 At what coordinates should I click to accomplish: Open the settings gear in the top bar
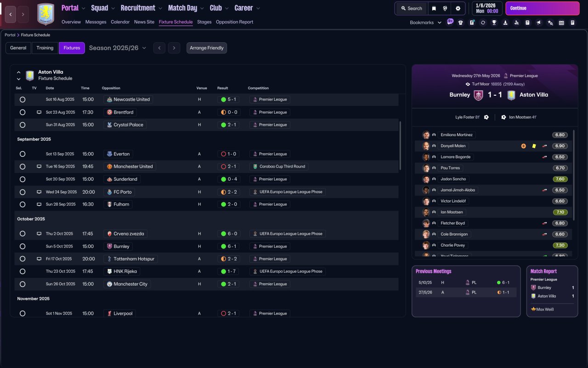[x=458, y=8]
